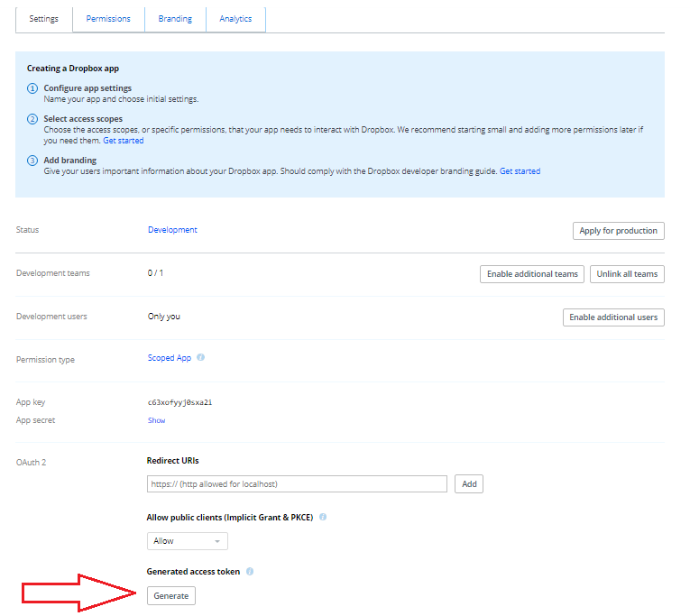This screenshot has width=690, height=616.
Task: Open the Scoped App link
Action: click(170, 358)
